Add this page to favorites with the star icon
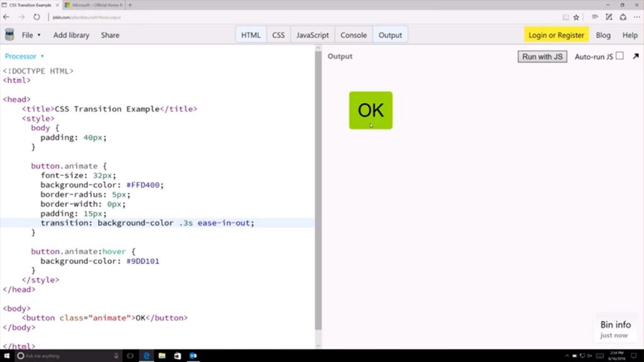The height and width of the screenshot is (362, 644). click(576, 17)
